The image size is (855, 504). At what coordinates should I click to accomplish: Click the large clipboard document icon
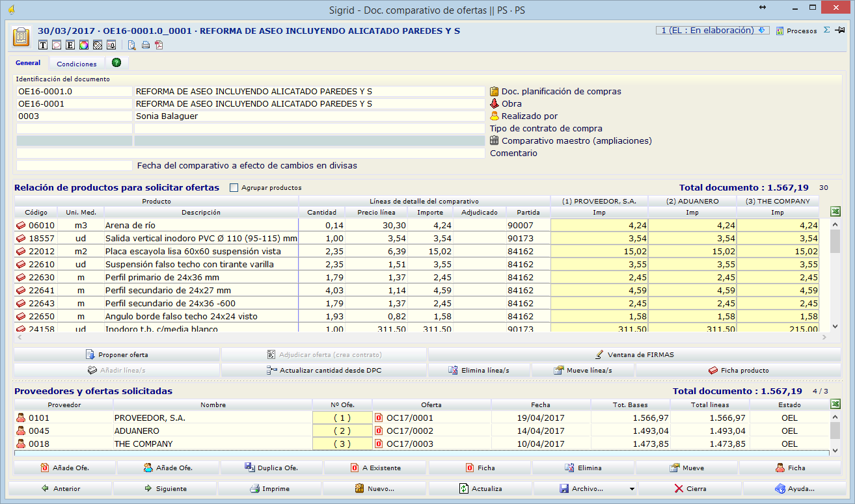click(21, 36)
